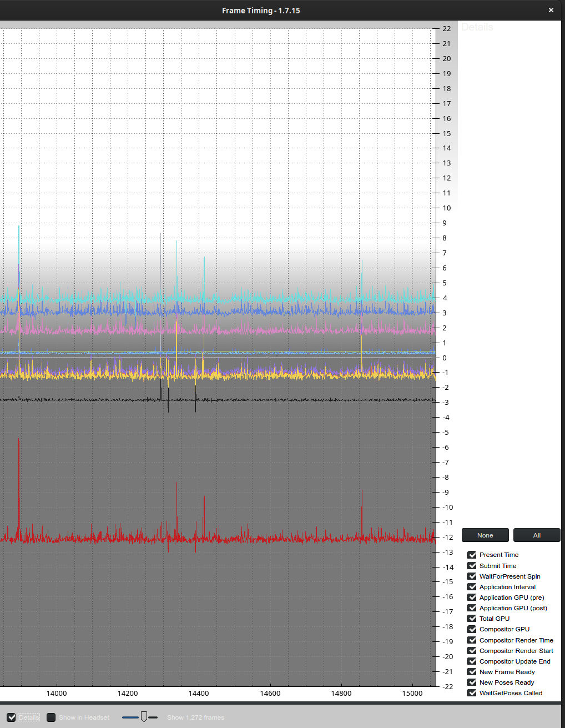Screen dimensions: 565x728
Task: Click x-axis label 15000
Action: (412, 693)
